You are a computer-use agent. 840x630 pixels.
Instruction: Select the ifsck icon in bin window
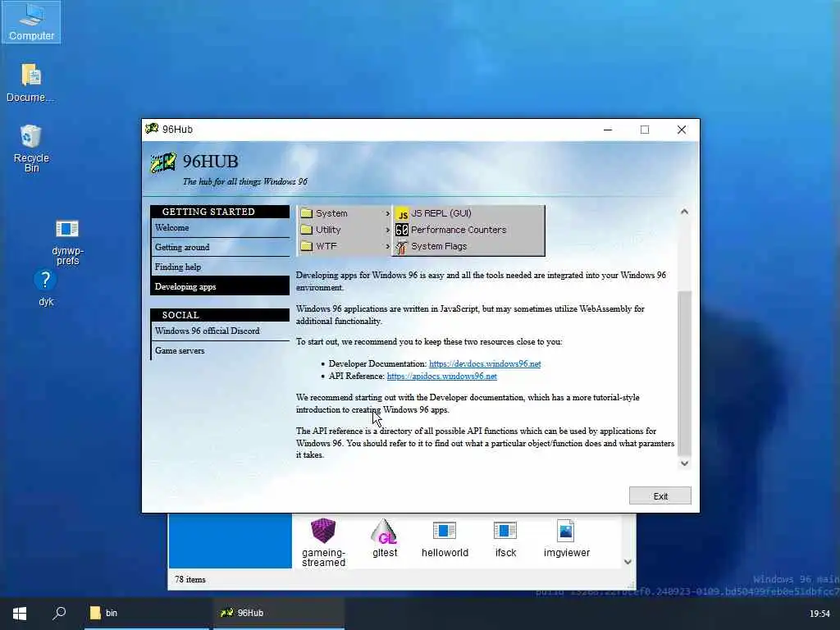[x=505, y=538]
